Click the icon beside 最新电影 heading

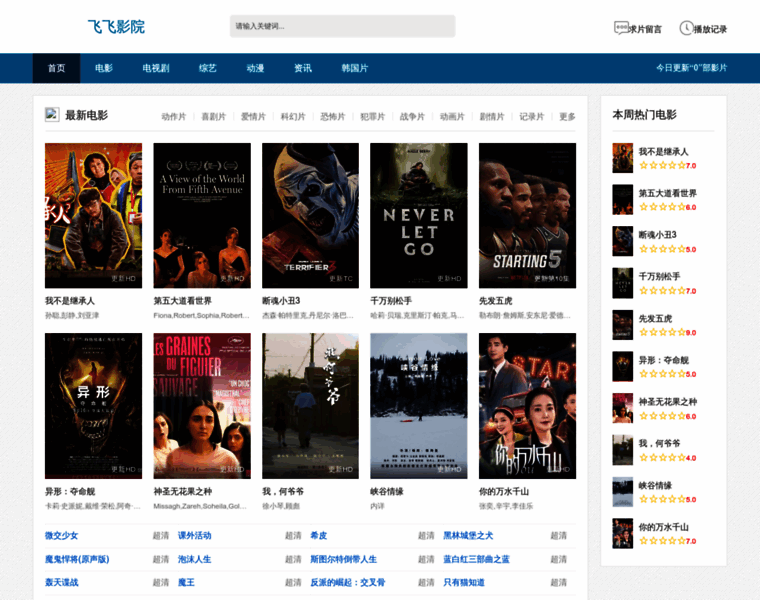tap(52, 114)
